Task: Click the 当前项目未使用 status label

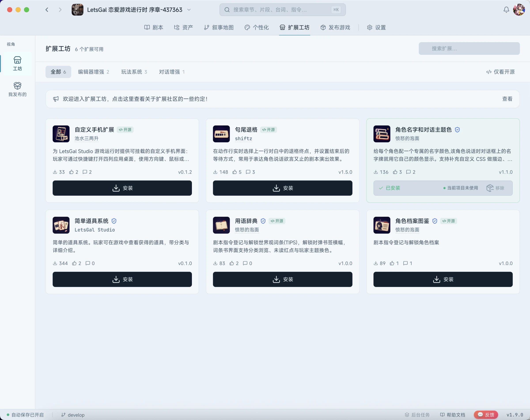Action: click(x=460, y=188)
